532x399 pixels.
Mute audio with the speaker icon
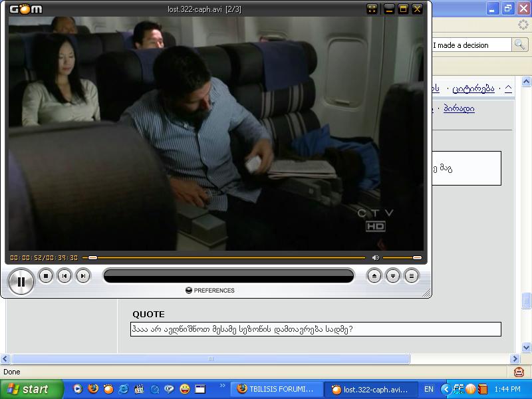[375, 258]
